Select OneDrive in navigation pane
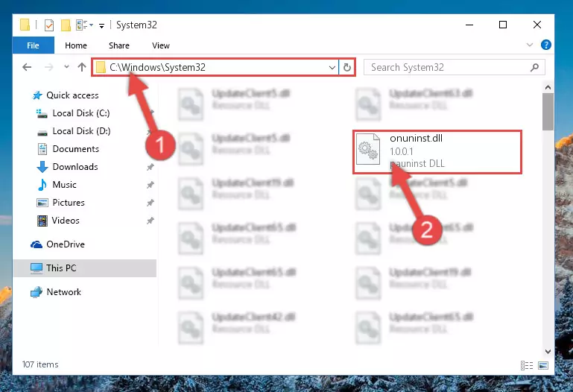 66,244
